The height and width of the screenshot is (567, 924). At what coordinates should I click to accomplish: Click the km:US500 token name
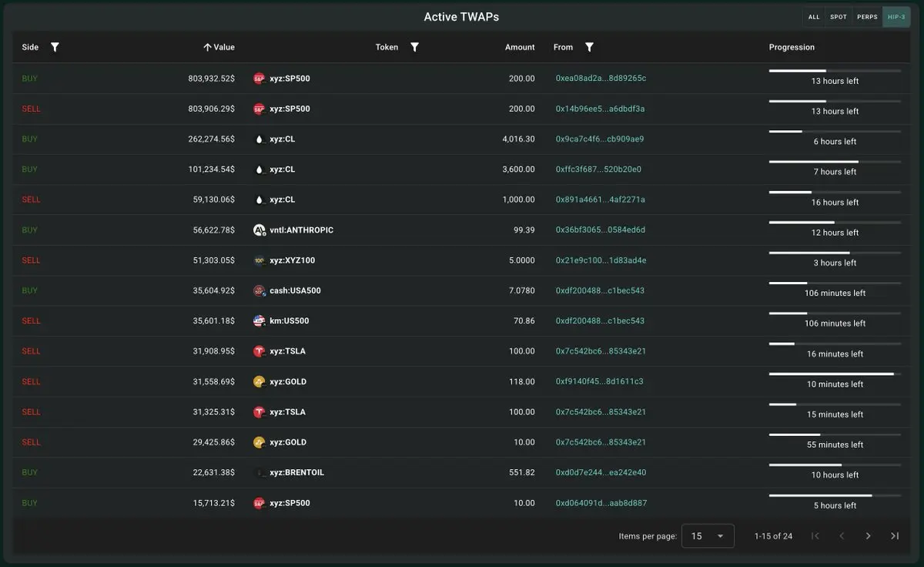tap(289, 320)
